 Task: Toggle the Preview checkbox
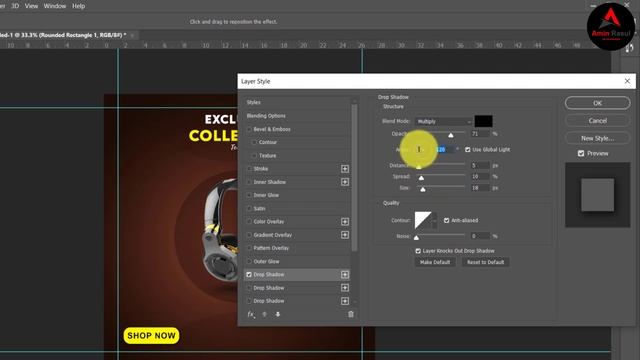[x=581, y=153]
